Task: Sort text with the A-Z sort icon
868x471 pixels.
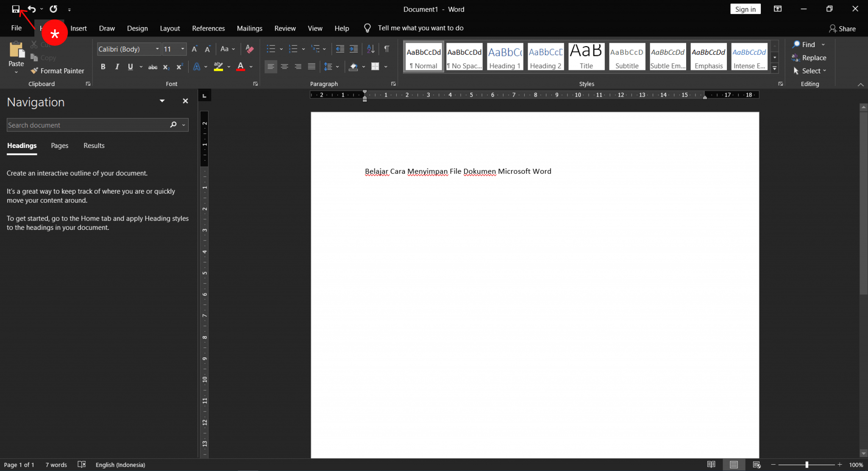Action: 370,49
